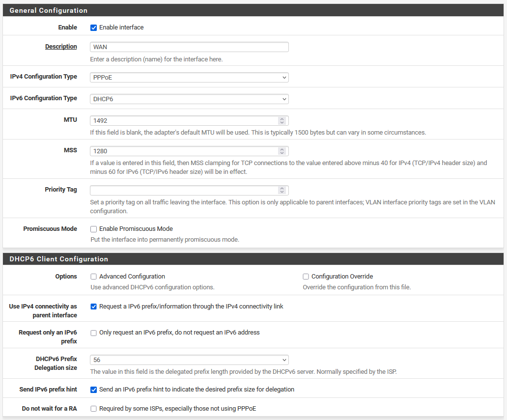Click the Send IPv6 prefix hint label
The width and height of the screenshot is (507, 420).
click(48, 390)
